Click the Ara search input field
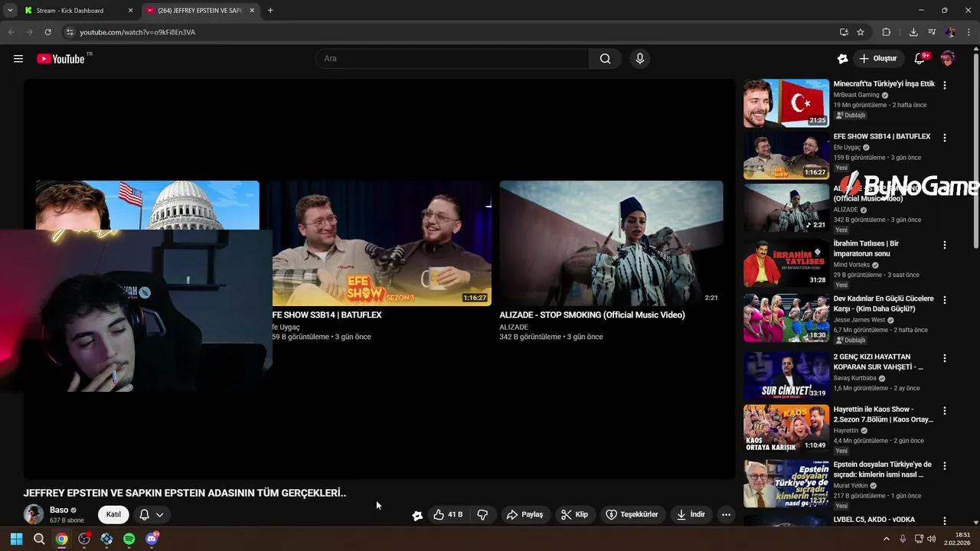 click(x=452, y=59)
